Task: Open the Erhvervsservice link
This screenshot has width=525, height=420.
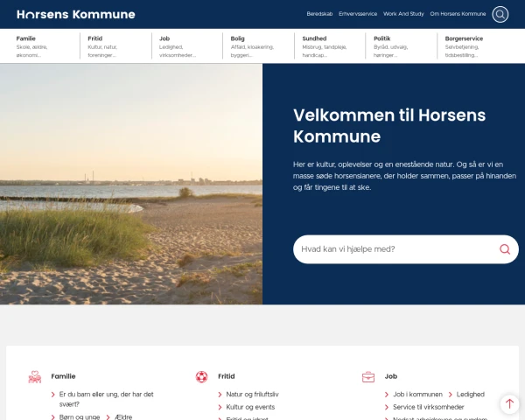Action: click(x=358, y=14)
